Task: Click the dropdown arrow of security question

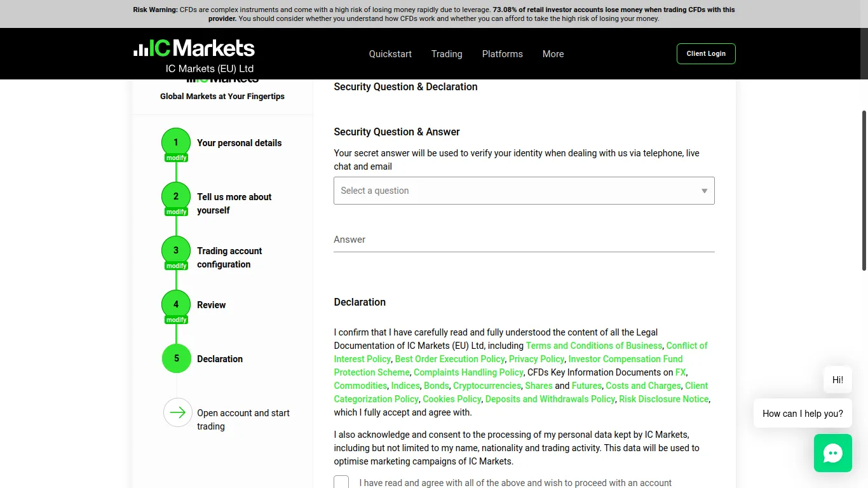Action: pyautogui.click(x=704, y=191)
